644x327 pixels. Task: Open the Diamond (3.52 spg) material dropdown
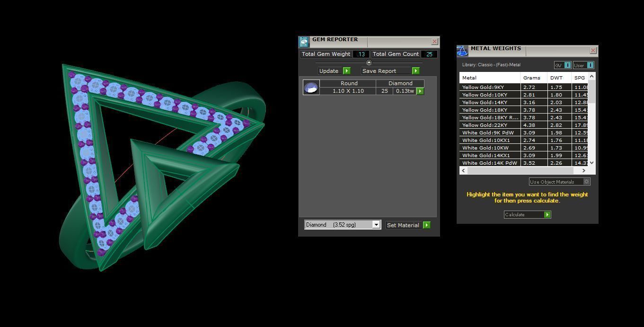click(376, 225)
